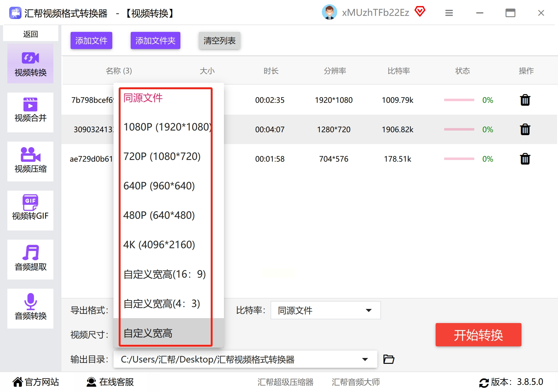Browse output folder with folder icon

tap(389, 359)
